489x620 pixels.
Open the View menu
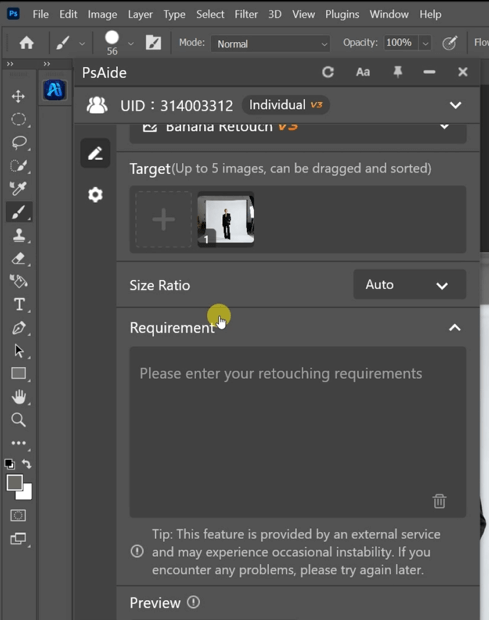tap(303, 14)
